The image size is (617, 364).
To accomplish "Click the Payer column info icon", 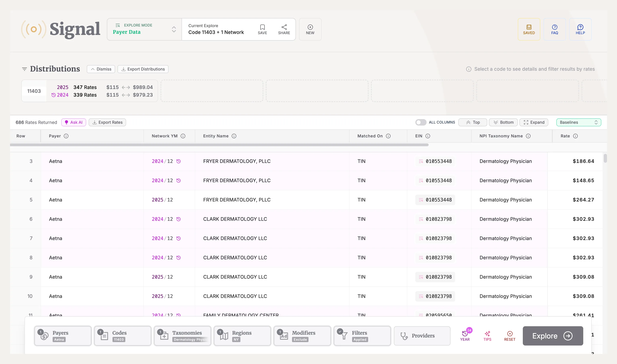I will (66, 136).
